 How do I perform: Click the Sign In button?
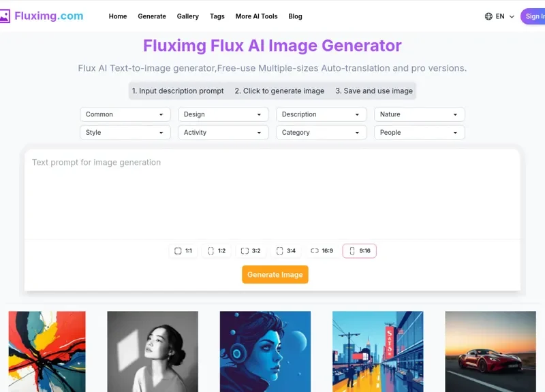click(533, 16)
